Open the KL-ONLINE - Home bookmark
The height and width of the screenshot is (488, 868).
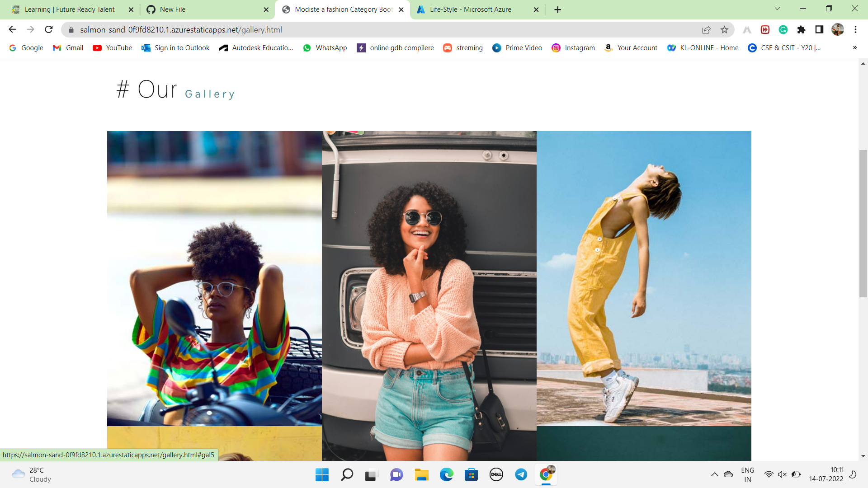703,48
